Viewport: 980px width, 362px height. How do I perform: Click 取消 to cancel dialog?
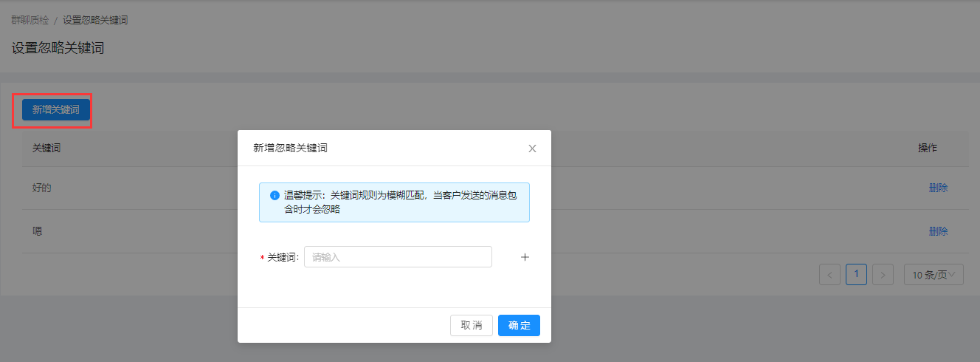(472, 326)
